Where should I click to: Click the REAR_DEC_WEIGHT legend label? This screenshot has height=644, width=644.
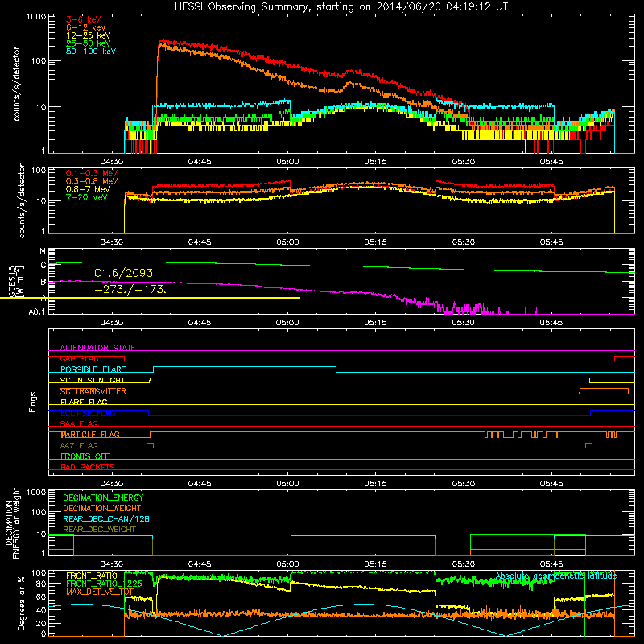coord(99,530)
